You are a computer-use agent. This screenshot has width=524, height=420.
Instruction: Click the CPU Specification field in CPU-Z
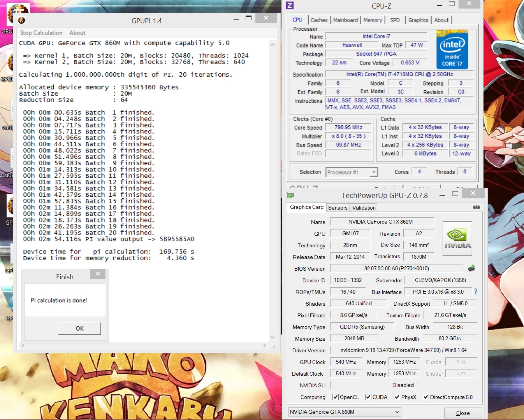[399, 74]
